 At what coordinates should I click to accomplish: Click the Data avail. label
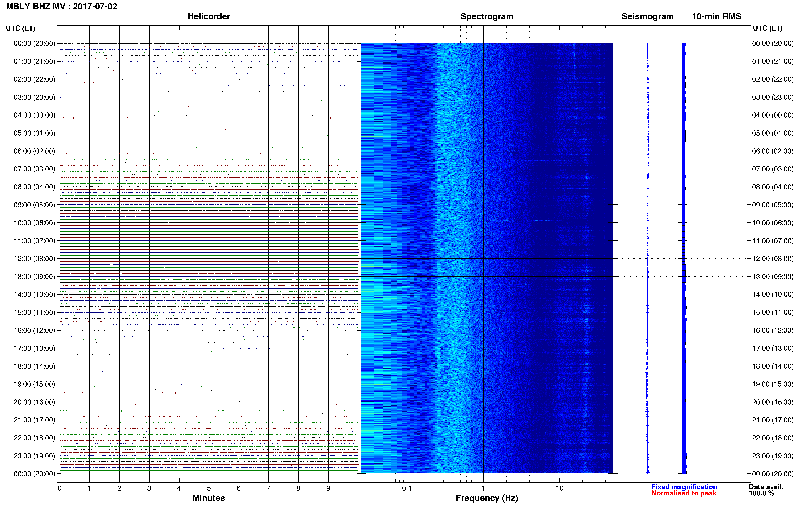(766, 487)
